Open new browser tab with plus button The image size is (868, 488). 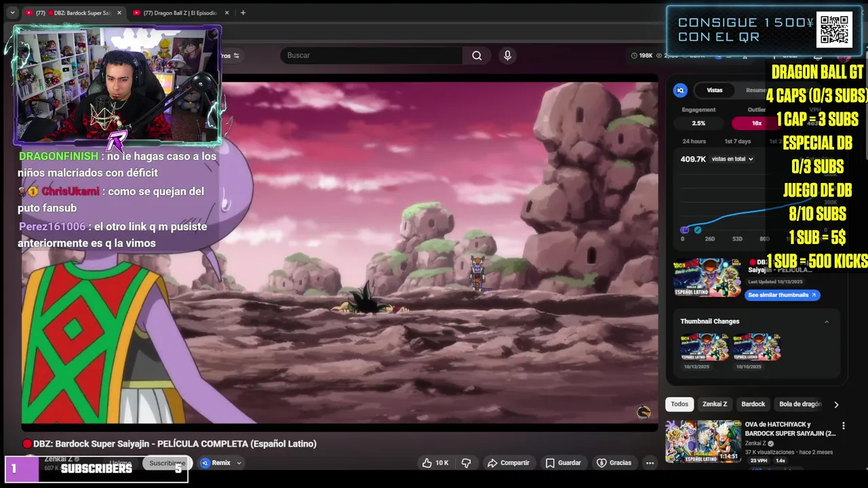(243, 13)
